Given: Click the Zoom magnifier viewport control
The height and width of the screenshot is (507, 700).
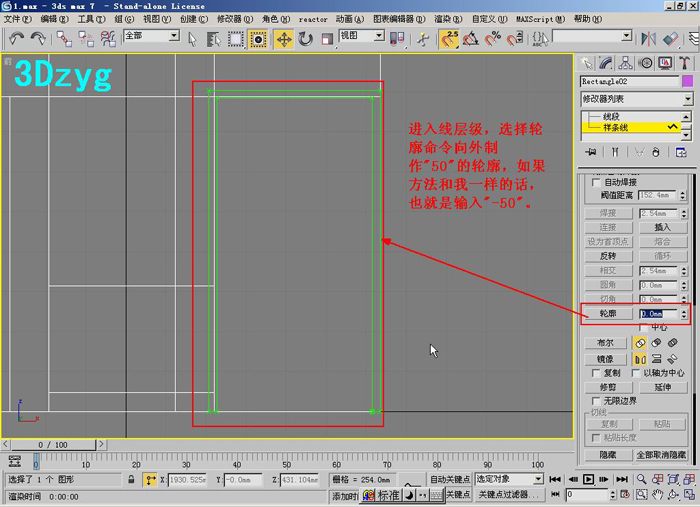Looking at the screenshot, I should coord(641,479).
